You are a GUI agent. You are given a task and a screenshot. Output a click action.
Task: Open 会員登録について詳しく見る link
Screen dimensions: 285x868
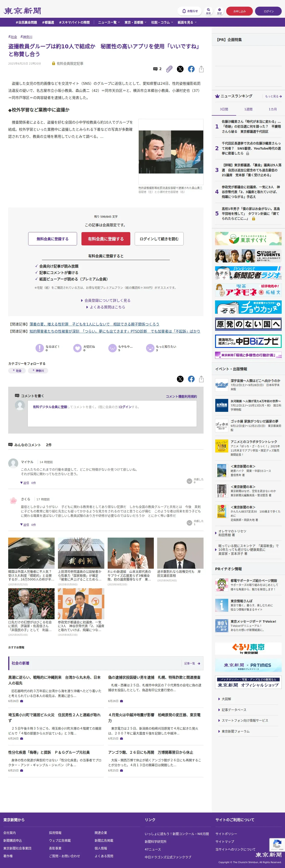click(x=106, y=300)
